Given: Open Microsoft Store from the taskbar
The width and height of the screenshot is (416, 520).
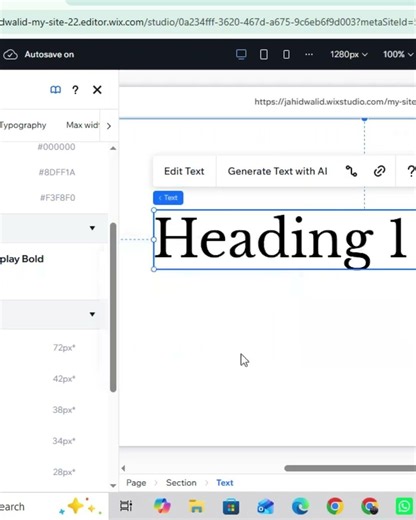Looking at the screenshot, I should (231, 506).
